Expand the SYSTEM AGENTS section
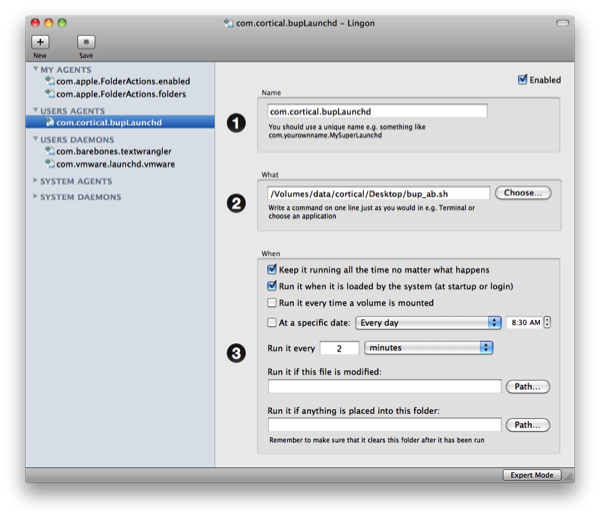 click(x=35, y=180)
